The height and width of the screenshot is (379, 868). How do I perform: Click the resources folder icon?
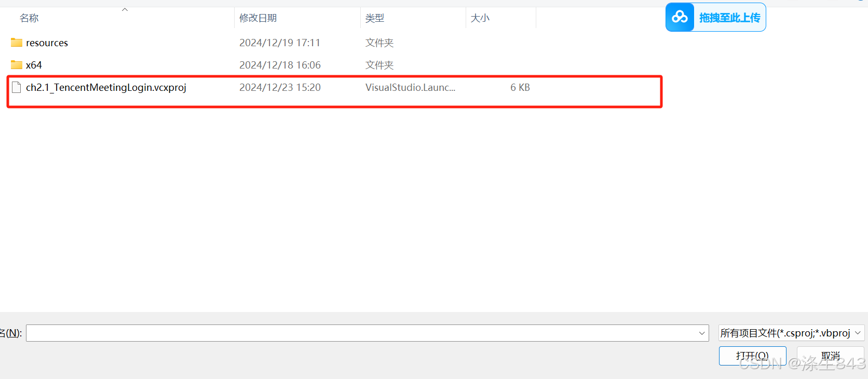pos(17,43)
